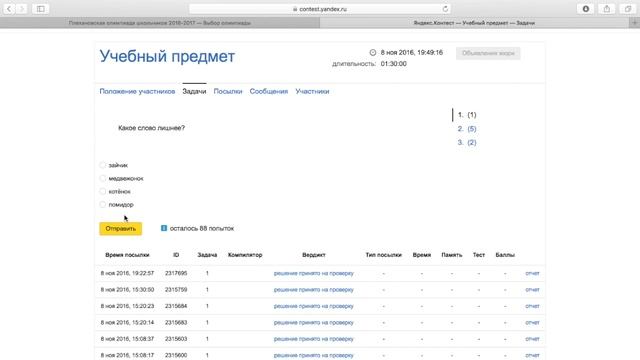Click the blue info icon near attempts
The height and width of the screenshot is (360, 640).
pyautogui.click(x=164, y=228)
